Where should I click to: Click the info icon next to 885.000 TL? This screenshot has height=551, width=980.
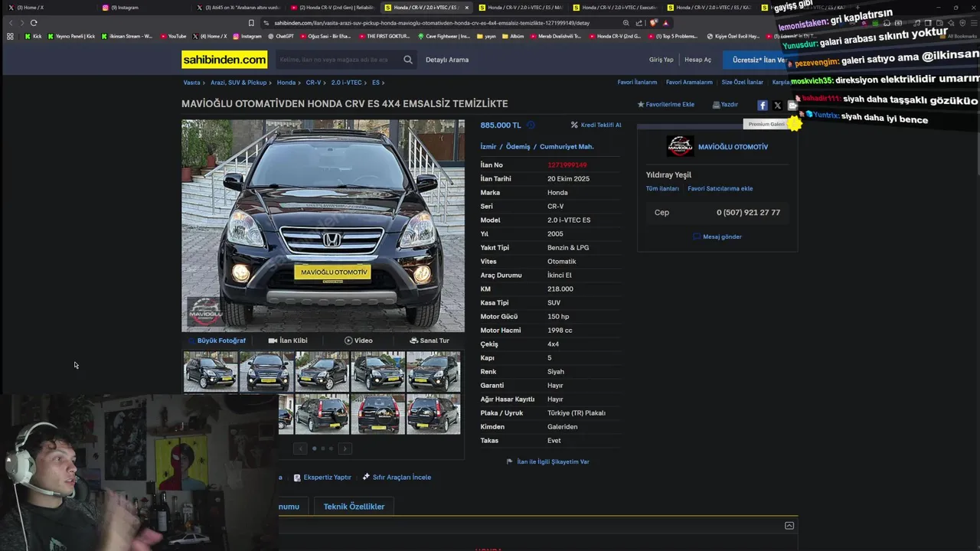pos(531,125)
